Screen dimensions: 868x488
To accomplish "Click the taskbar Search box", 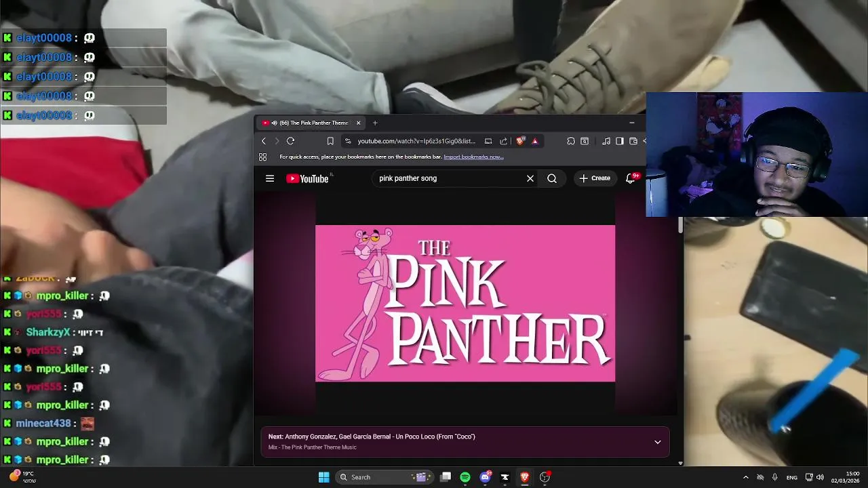I will pyautogui.click(x=385, y=477).
